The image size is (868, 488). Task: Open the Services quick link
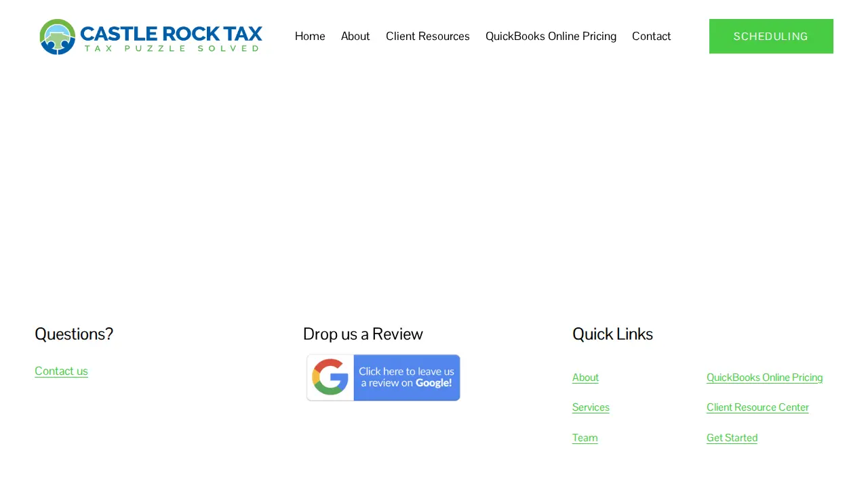pyautogui.click(x=591, y=407)
